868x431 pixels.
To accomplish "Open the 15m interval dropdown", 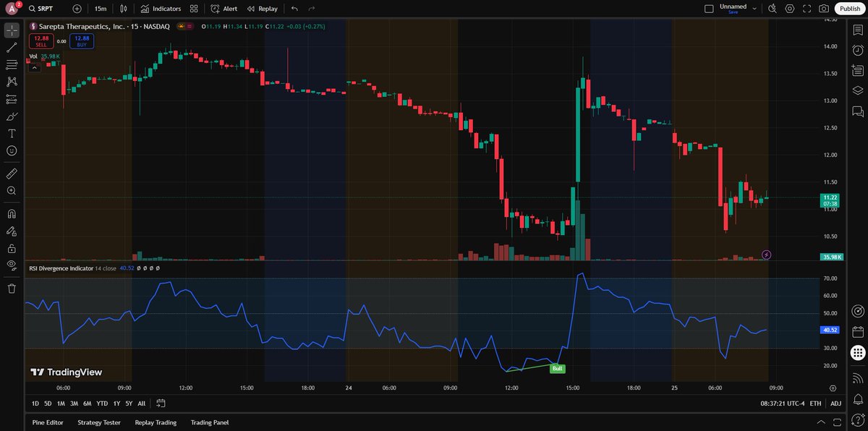I will pos(101,9).
